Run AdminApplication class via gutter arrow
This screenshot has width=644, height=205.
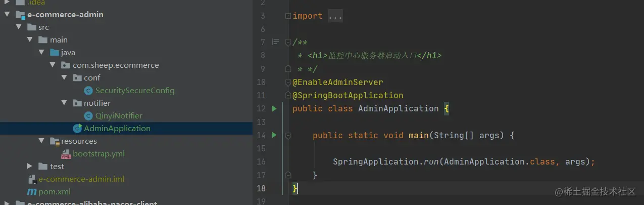274,108
